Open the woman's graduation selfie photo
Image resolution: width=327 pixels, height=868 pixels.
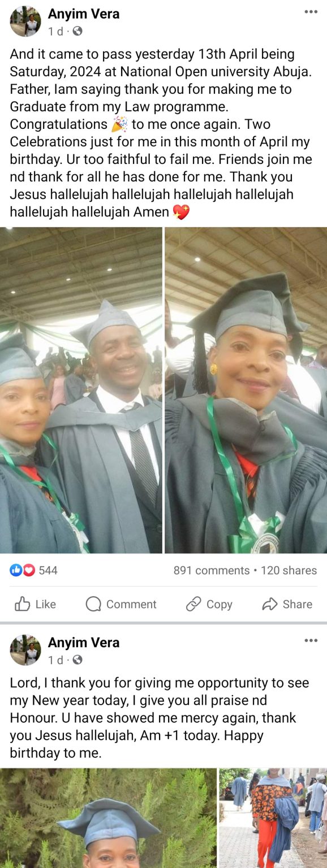point(246,390)
